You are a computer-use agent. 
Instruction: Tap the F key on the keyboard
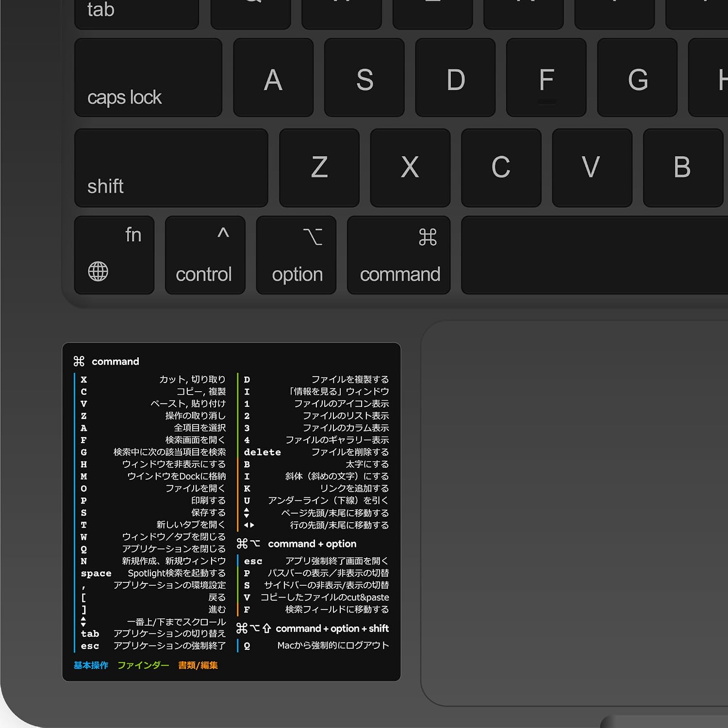click(x=546, y=78)
